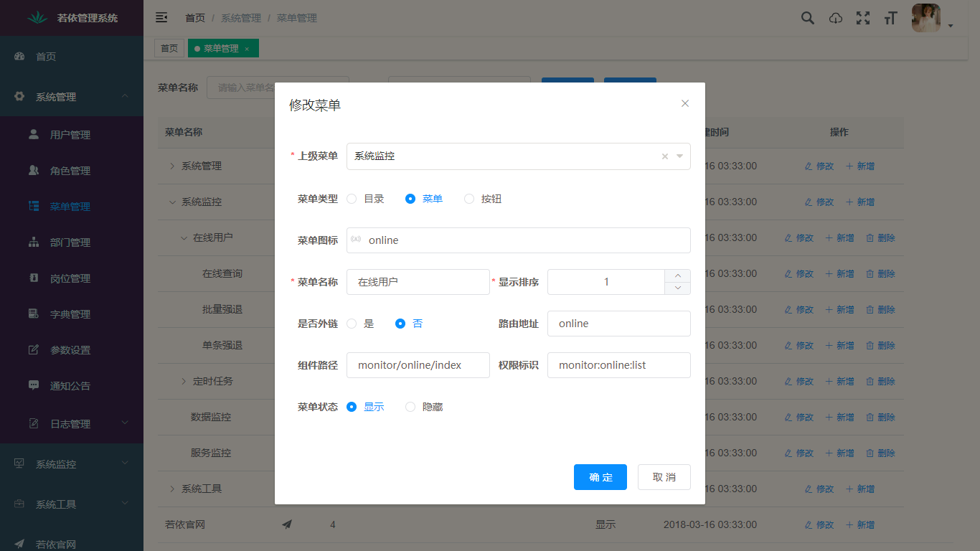Choose 是 for 是否外链
This screenshot has height=551, width=980.
click(x=361, y=324)
